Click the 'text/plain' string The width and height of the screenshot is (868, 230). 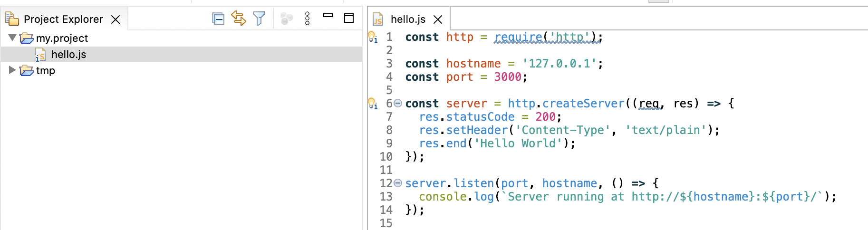665,130
